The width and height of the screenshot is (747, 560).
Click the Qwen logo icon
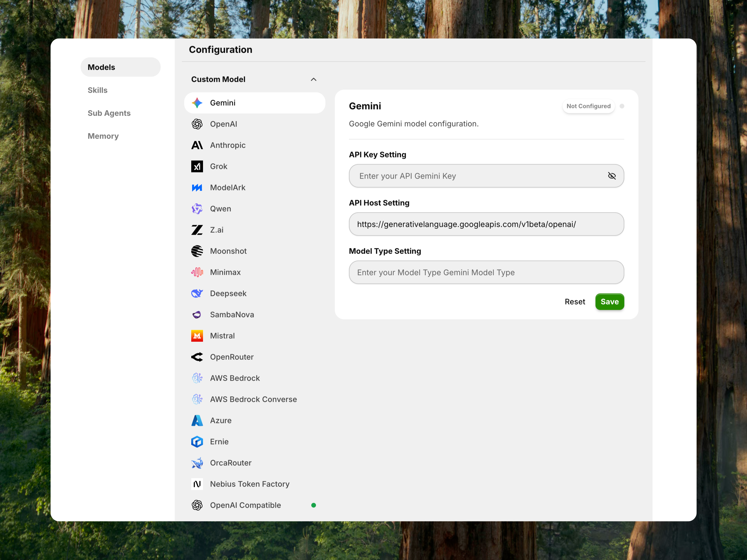point(197,209)
